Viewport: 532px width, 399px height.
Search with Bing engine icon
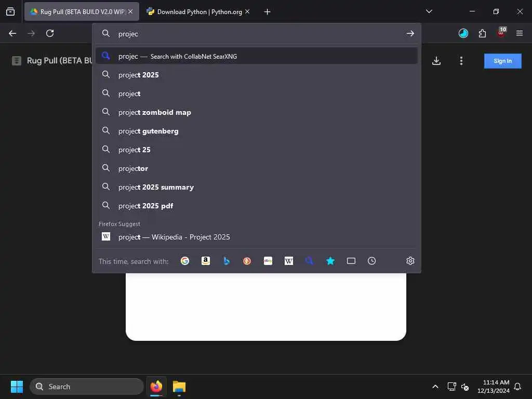coord(227,261)
